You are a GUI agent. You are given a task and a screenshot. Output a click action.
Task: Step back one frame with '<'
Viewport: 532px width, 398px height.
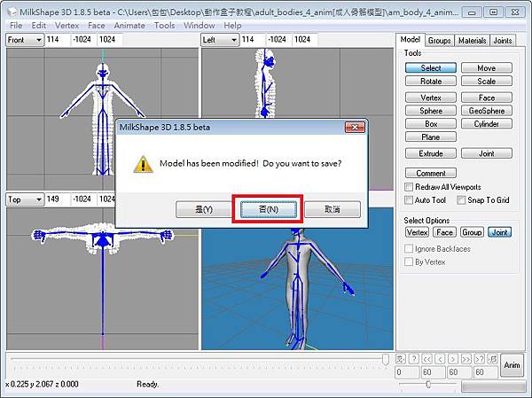click(x=440, y=359)
